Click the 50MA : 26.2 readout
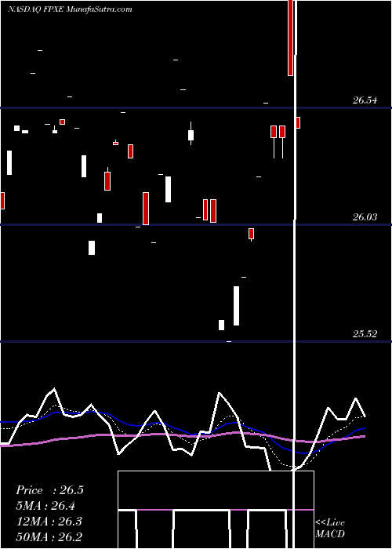This screenshot has width=392, height=549. point(49,536)
